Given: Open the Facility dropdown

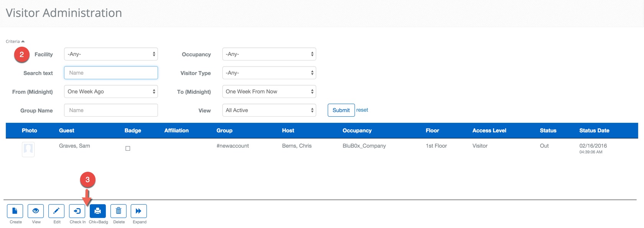Looking at the screenshot, I should (111, 54).
